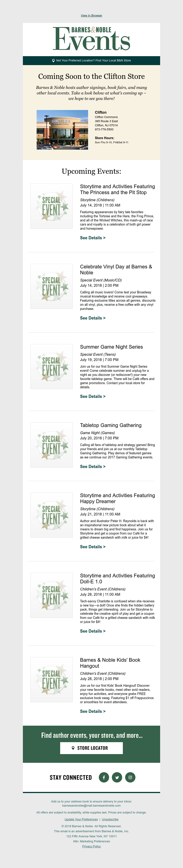See Details for Tabletop Gaming Gathering
This screenshot has height=868, width=183.
[x=93, y=467]
